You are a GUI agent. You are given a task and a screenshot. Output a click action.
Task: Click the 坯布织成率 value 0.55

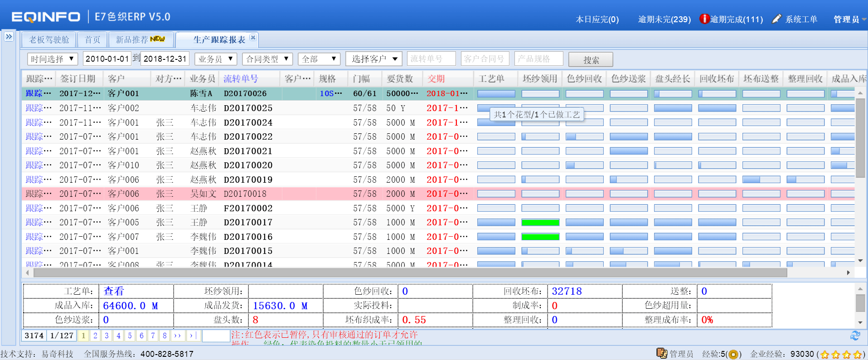point(414,320)
